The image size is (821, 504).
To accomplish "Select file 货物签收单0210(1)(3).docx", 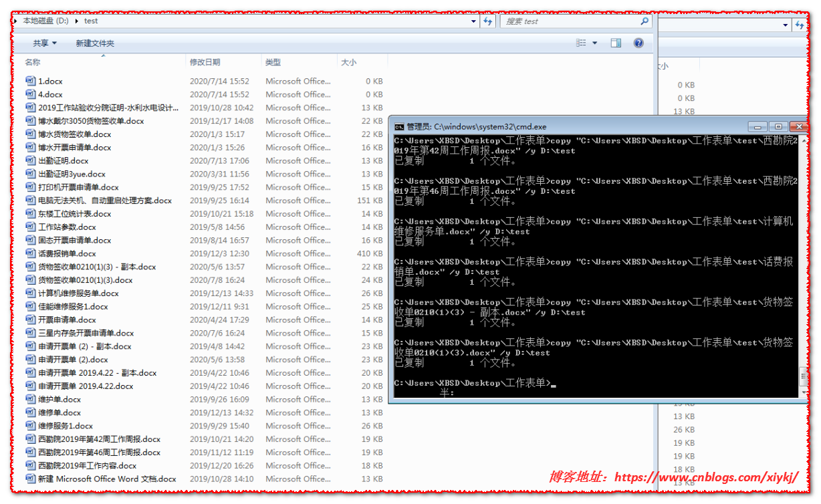I will point(85,280).
